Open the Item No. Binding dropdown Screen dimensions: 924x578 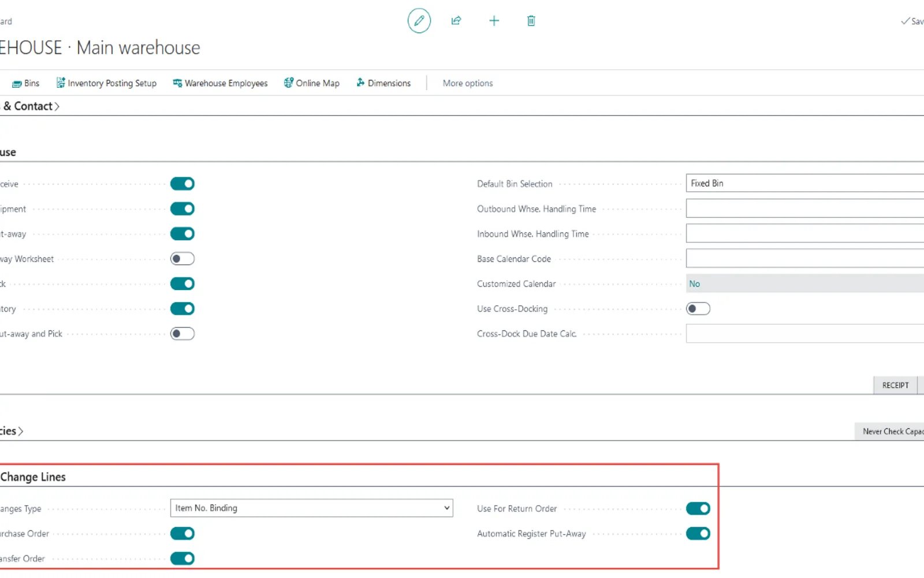(312, 508)
